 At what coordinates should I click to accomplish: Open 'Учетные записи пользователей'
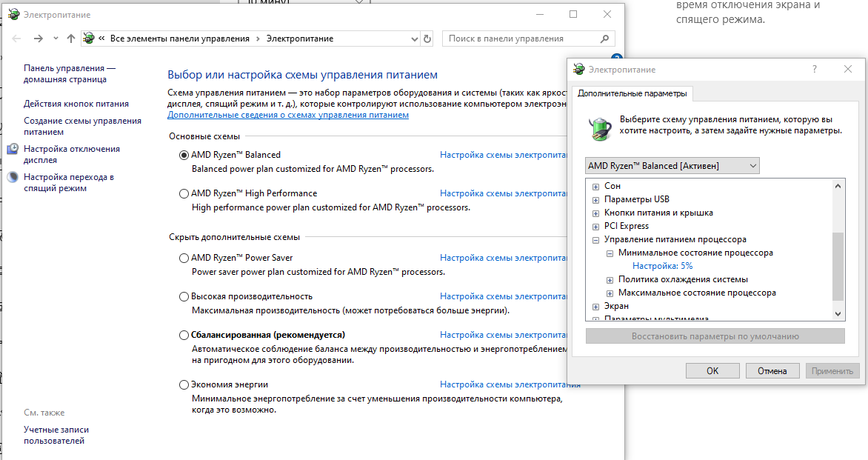click(x=56, y=435)
